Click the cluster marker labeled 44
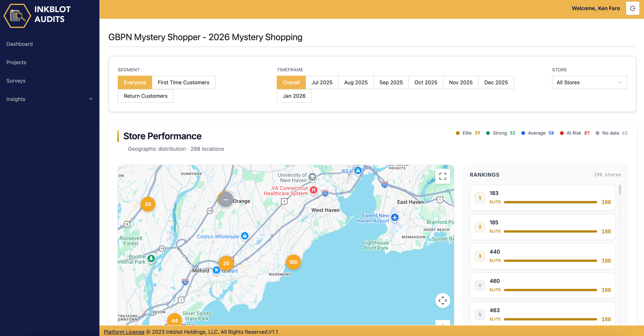Screen dimensions: 644x336 click(x=175, y=320)
